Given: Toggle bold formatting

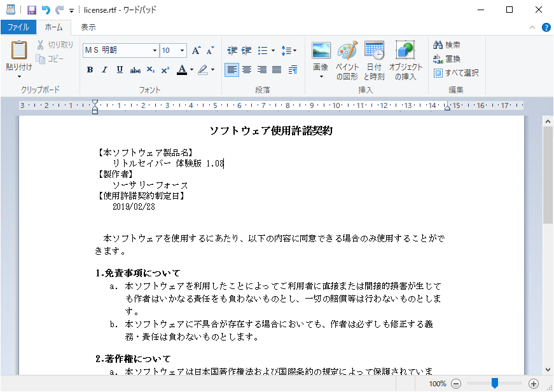Looking at the screenshot, I should 90,70.
